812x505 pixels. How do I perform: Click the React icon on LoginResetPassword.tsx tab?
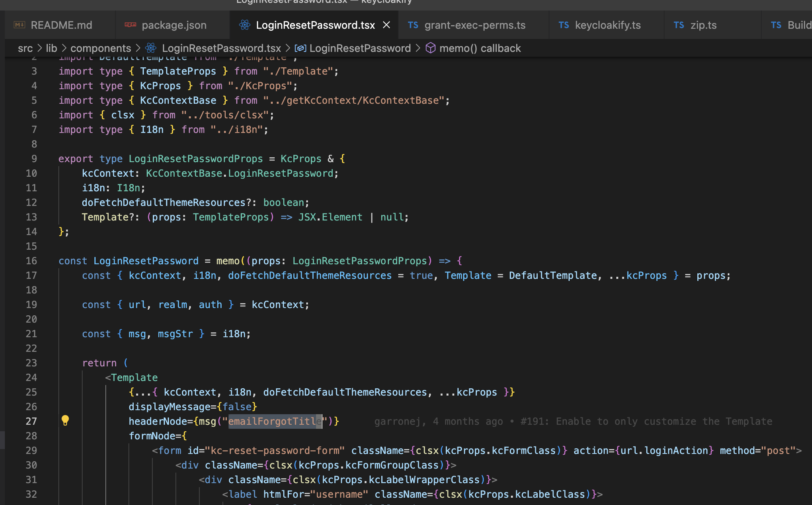pos(244,25)
